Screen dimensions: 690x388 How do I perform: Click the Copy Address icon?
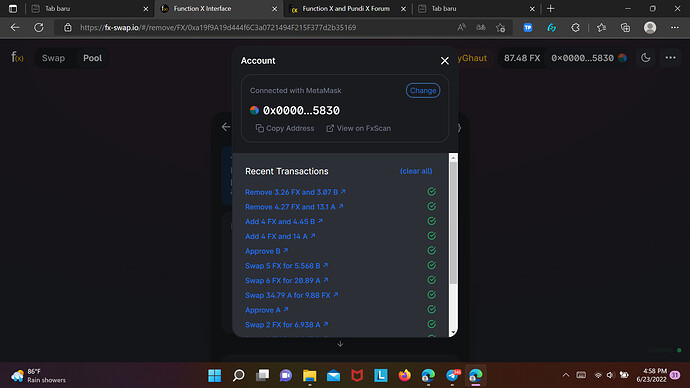pos(260,128)
